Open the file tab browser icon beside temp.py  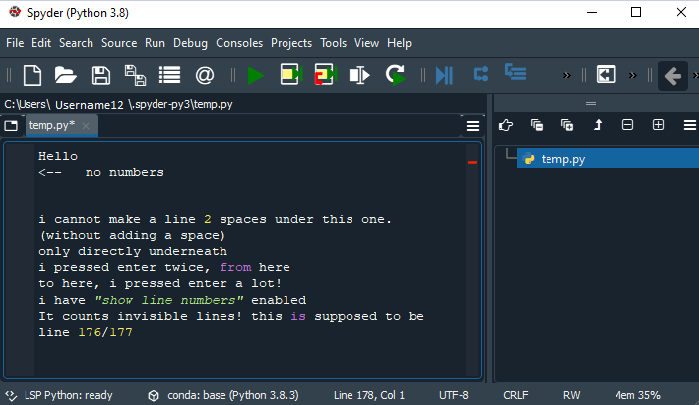click(11, 126)
